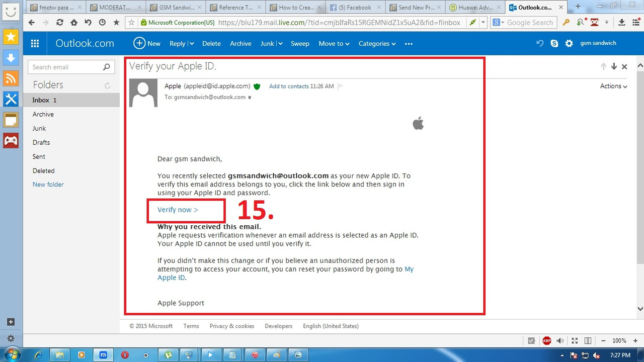Viewport: 644px width, 362px height.
Task: Open Downloads panel in browser sidebar
Action: [11, 57]
